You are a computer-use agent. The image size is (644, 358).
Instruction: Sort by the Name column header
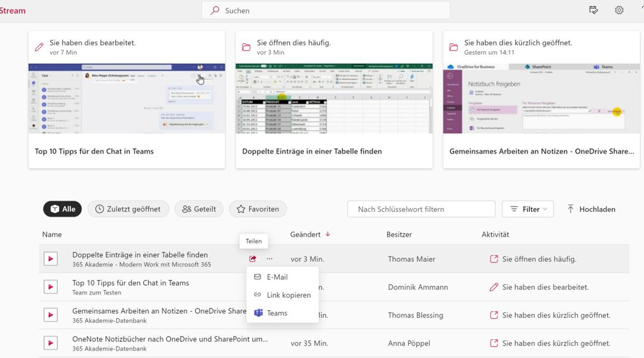[x=52, y=234]
